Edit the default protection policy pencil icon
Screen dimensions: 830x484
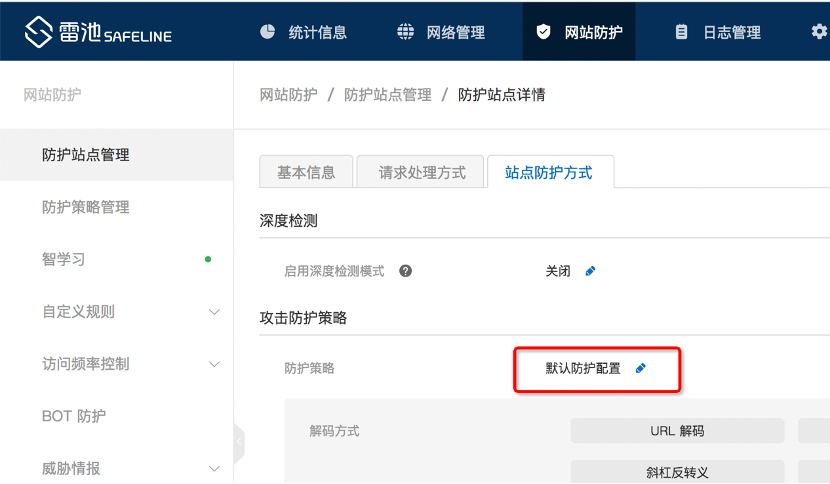[641, 368]
